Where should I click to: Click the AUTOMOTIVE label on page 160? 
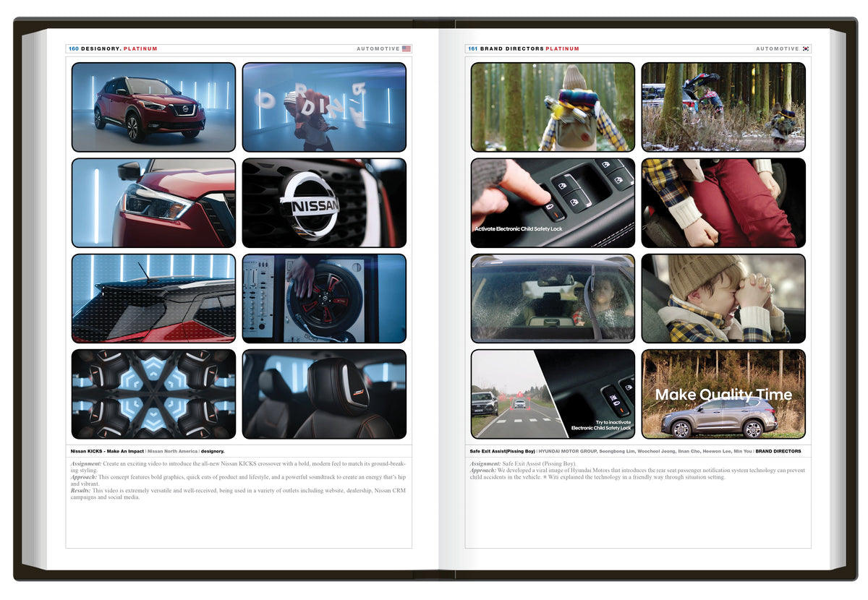click(378, 49)
